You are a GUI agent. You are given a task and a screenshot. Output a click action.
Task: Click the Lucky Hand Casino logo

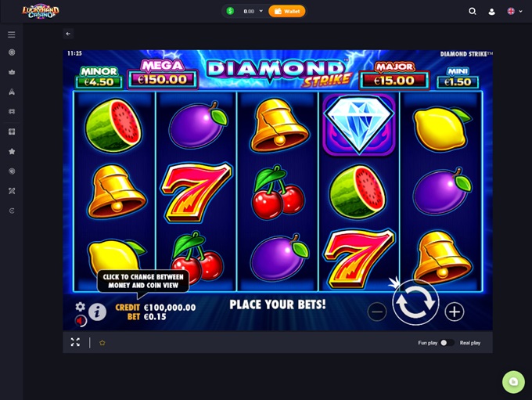[41, 12]
